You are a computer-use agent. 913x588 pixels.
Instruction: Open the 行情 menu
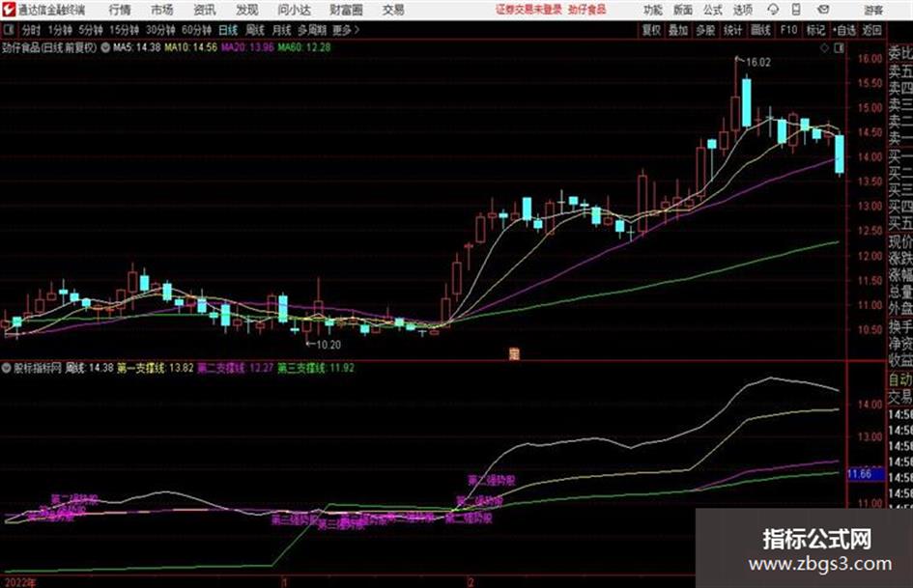pos(120,10)
